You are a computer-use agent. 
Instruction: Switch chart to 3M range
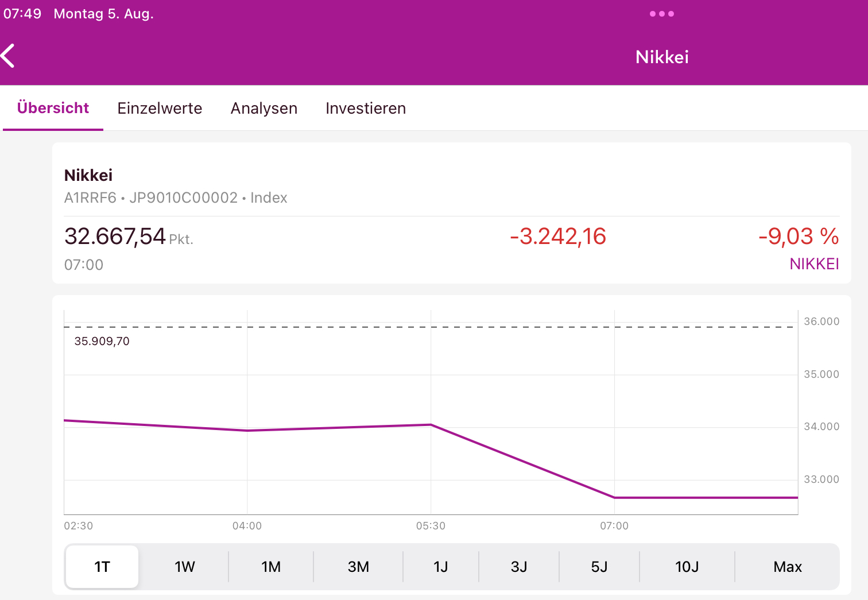(x=358, y=567)
